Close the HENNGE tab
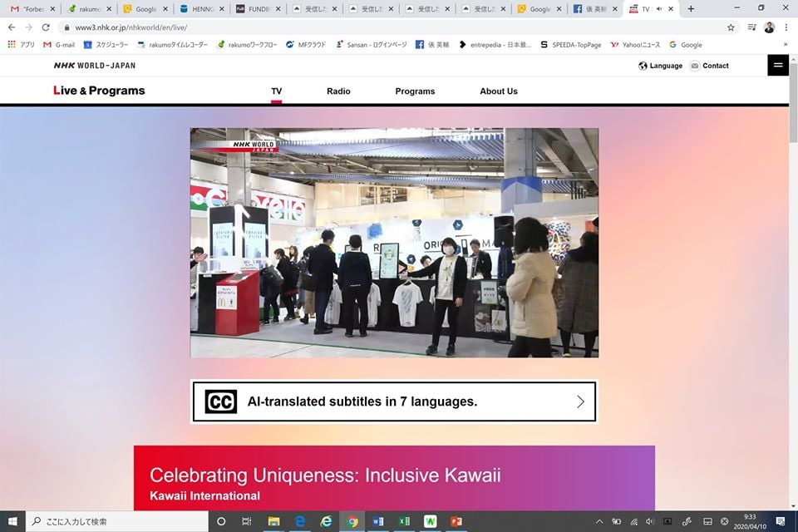This screenshot has height=532, width=798. (221, 8)
